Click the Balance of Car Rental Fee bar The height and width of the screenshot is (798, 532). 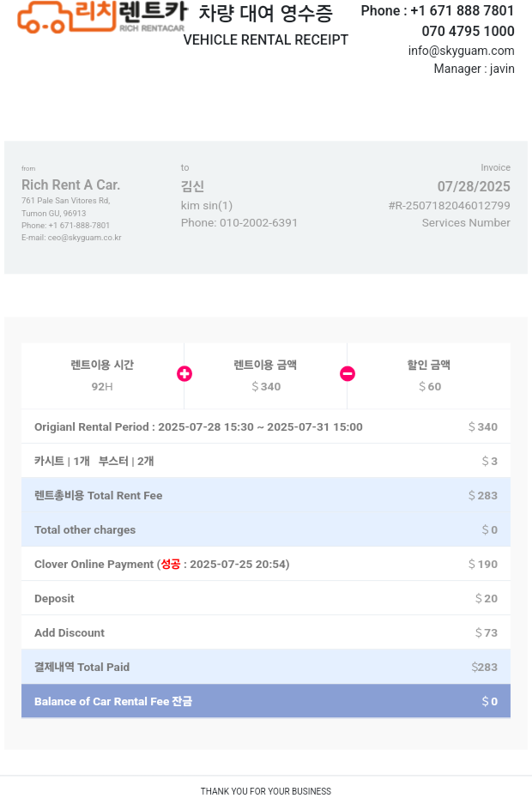point(266,701)
